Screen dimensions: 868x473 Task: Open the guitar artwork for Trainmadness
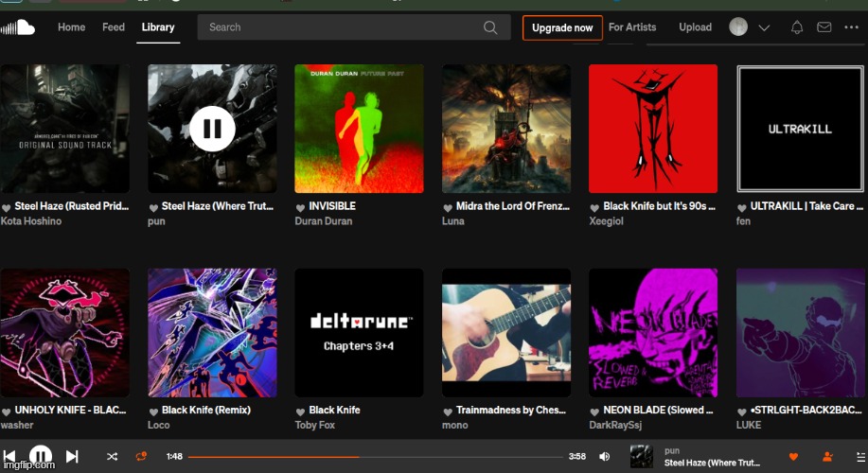tap(506, 332)
